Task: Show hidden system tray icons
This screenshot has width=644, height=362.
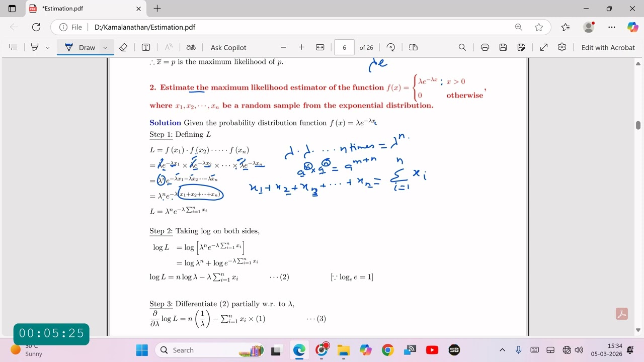Action: coord(502,350)
